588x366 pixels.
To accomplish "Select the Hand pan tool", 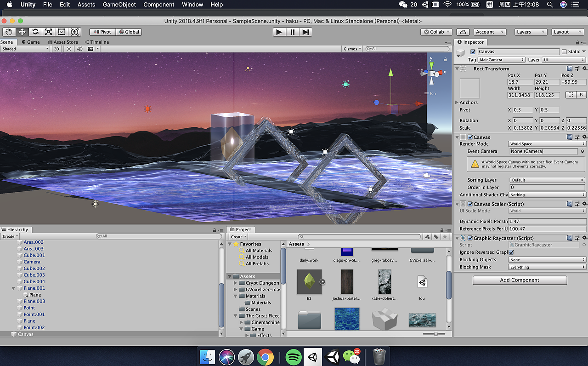I will coord(8,32).
